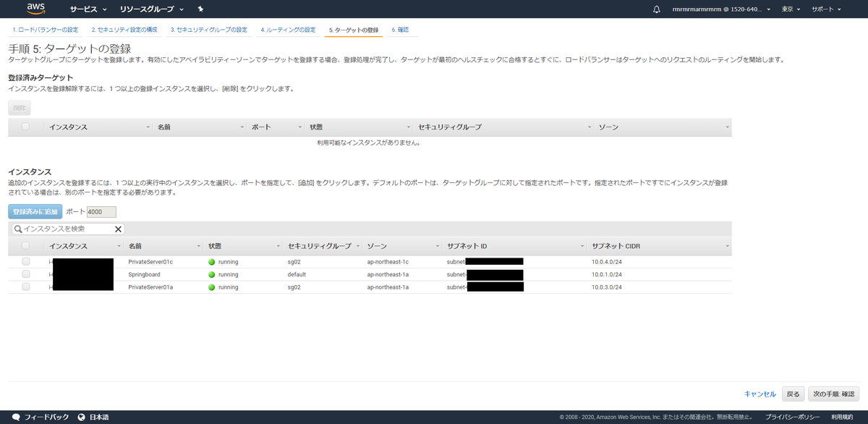Click into the ポート field showing 4000

pyautogui.click(x=101, y=212)
